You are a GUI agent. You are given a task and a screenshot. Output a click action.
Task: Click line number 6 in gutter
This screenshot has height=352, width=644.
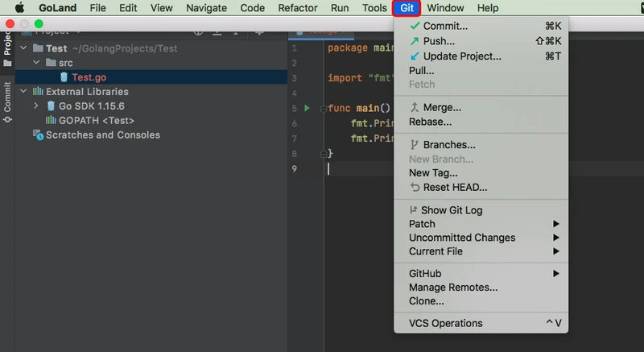pos(294,123)
